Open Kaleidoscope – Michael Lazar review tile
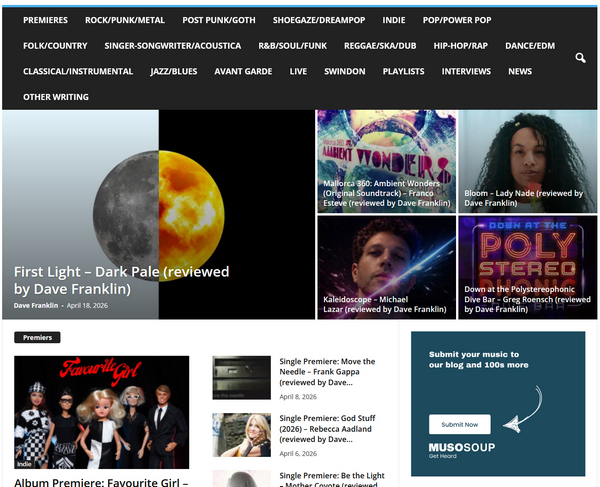The image size is (600, 487). (x=386, y=267)
